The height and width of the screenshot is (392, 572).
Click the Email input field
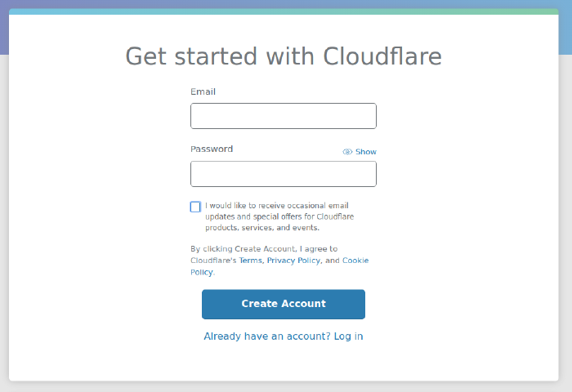coord(283,116)
